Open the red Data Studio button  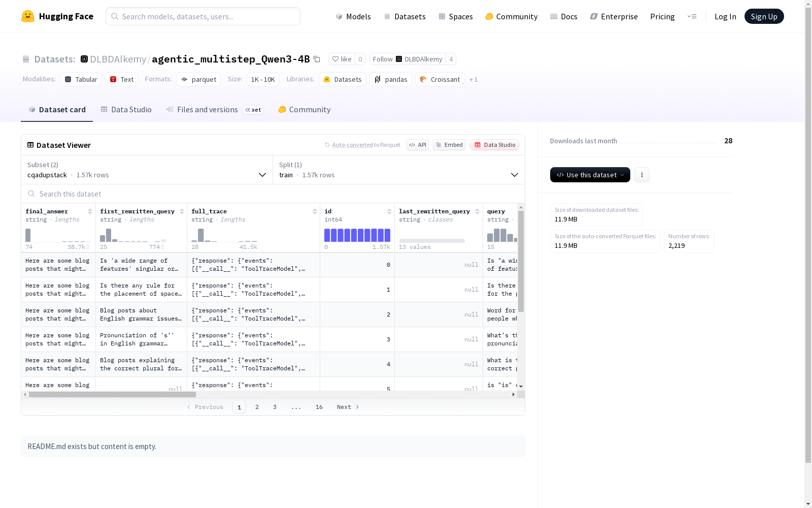click(x=495, y=145)
